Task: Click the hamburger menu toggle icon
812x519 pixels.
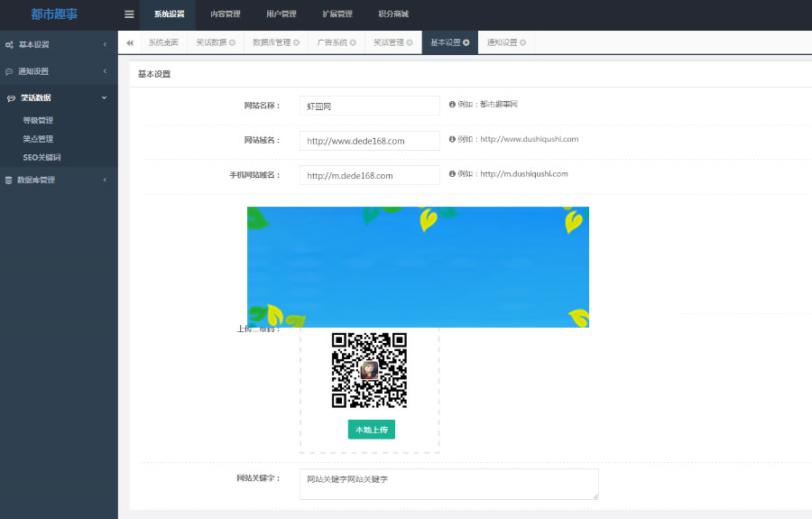Action: coord(129,14)
